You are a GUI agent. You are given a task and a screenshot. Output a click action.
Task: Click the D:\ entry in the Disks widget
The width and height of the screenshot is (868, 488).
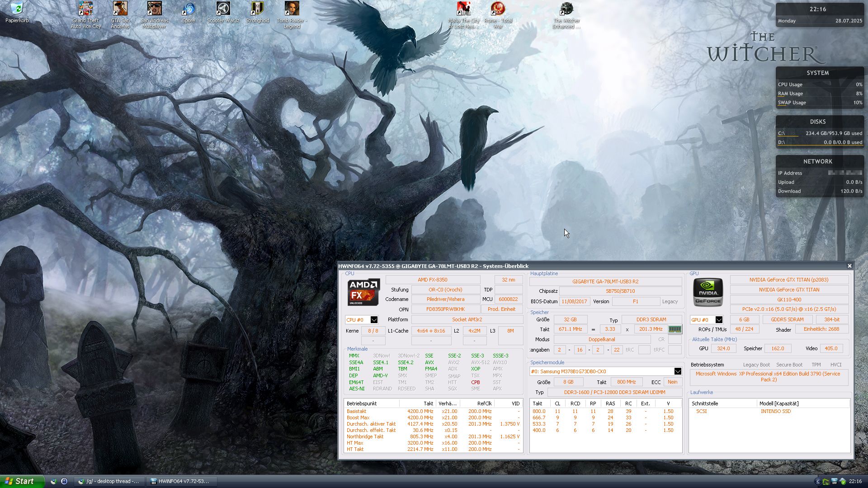[820, 142]
